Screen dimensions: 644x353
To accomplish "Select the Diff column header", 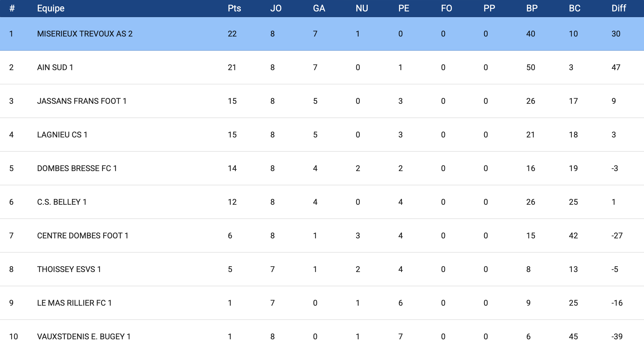I will pos(619,8).
